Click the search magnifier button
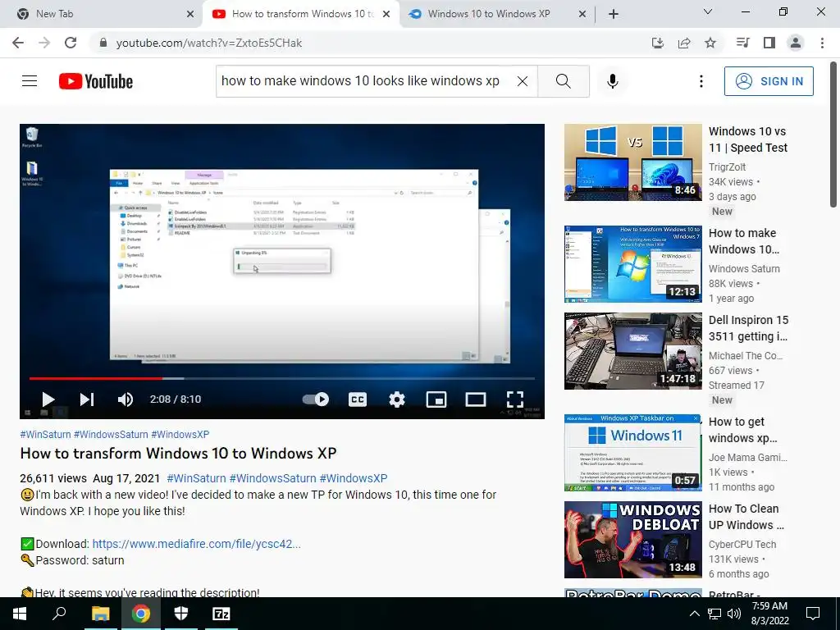Screen dimensions: 840x630 coord(563,81)
